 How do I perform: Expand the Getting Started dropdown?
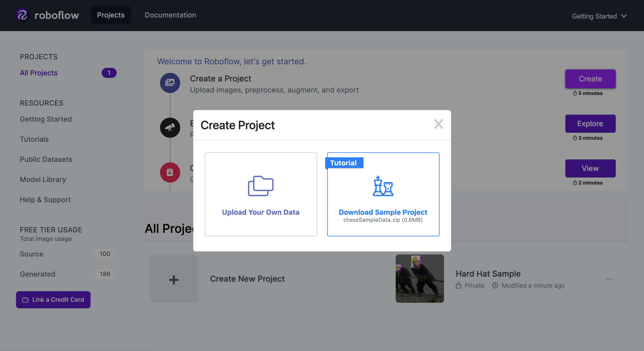(599, 16)
